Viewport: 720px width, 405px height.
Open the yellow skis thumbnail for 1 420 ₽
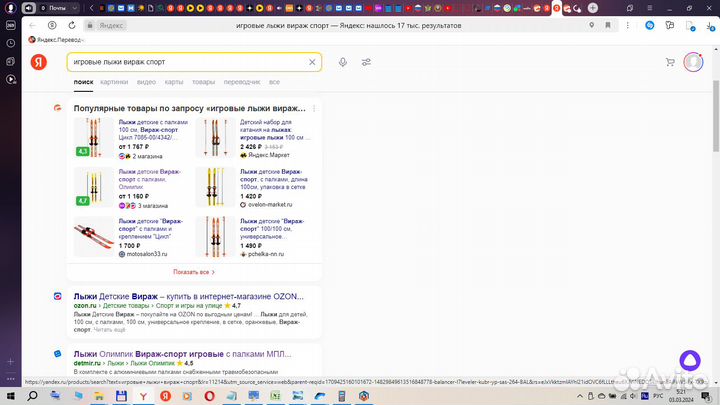215,187
